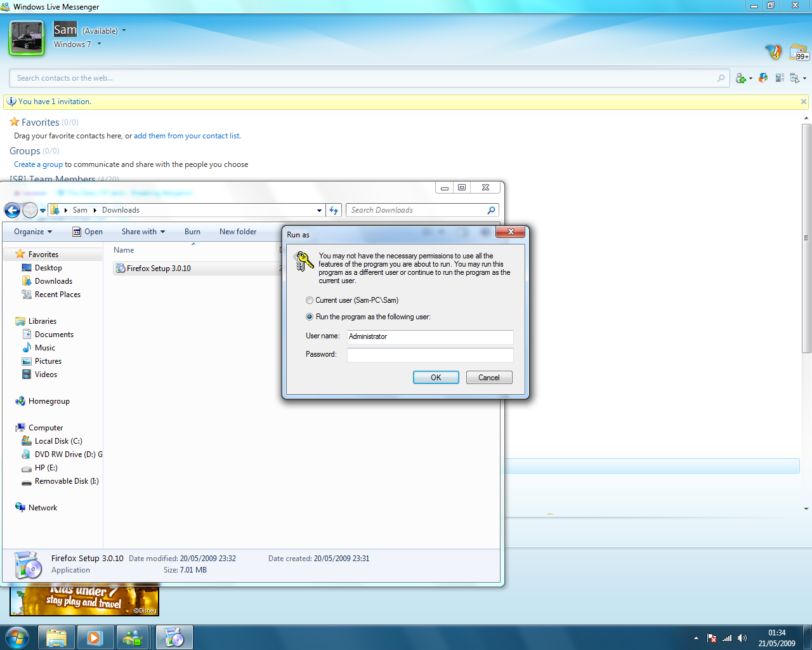Open HP (E:) drive
This screenshot has height=650, width=812.
(46, 468)
